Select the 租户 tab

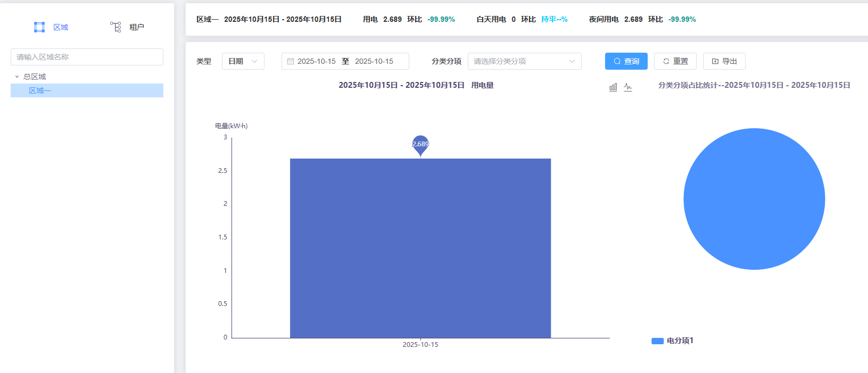(127, 27)
